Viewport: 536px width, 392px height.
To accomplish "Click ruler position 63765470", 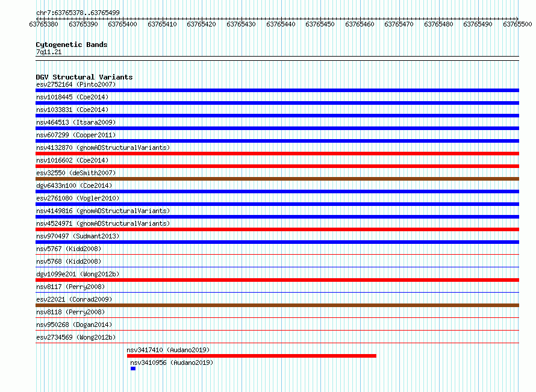I will pos(399,24).
